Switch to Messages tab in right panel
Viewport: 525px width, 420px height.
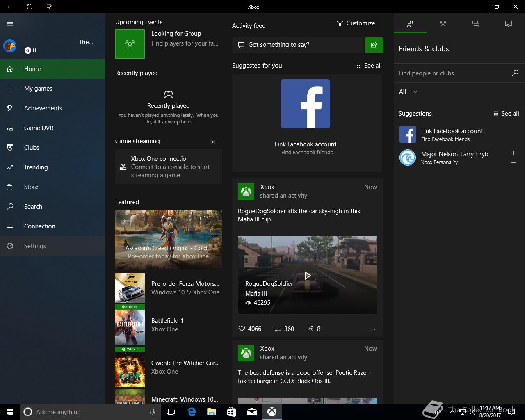[476, 24]
